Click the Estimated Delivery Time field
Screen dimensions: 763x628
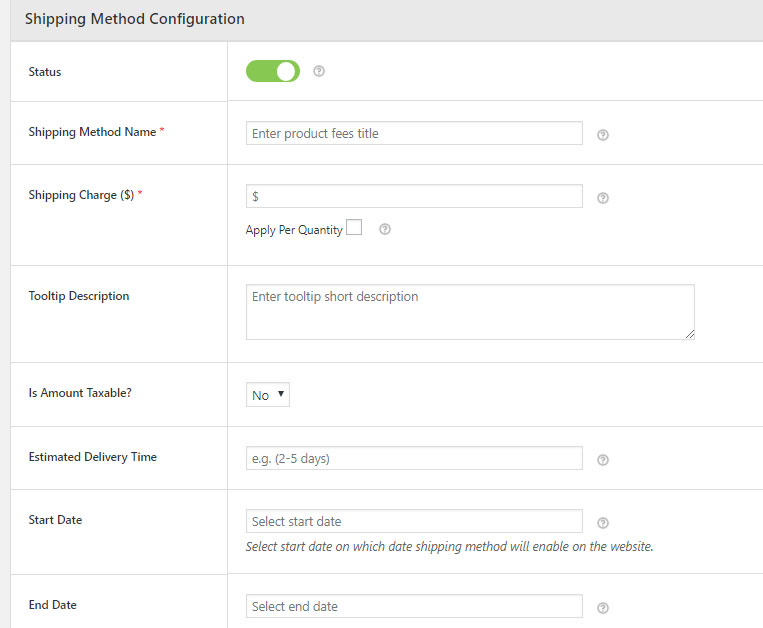(414, 458)
